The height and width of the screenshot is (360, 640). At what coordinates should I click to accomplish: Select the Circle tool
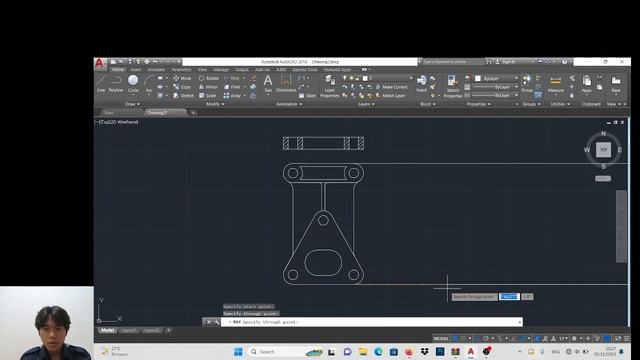[133, 83]
